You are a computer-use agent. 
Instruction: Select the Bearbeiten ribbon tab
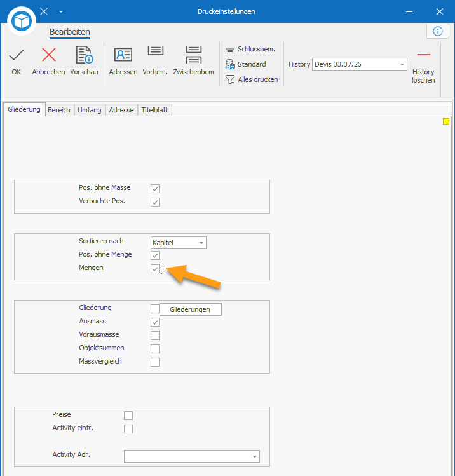(70, 32)
